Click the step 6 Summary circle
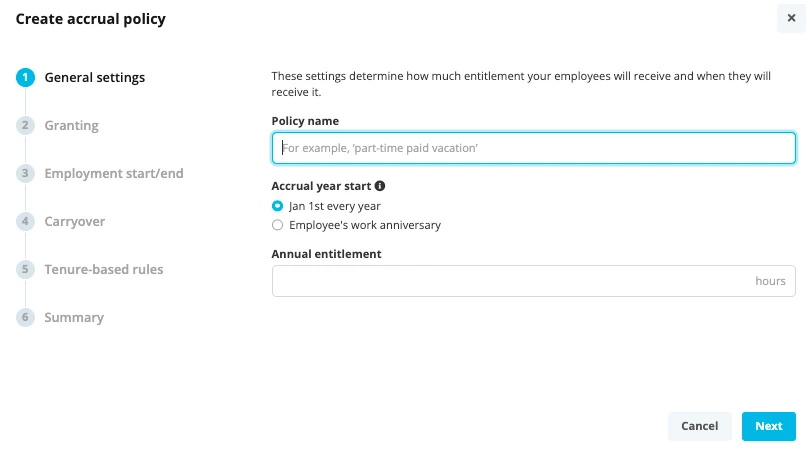Screen dimensions: 810x452 (25, 318)
